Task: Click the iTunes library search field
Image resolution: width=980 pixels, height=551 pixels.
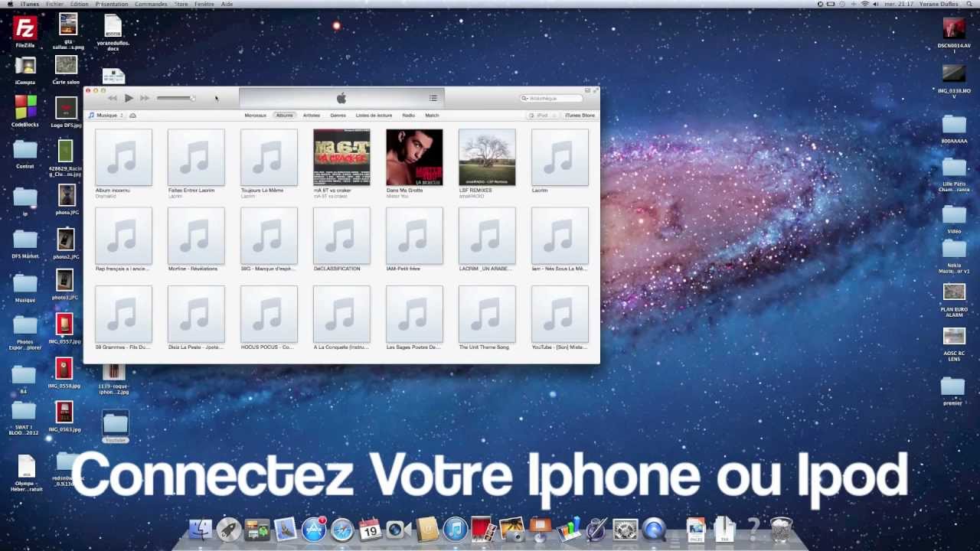Action: click(552, 98)
